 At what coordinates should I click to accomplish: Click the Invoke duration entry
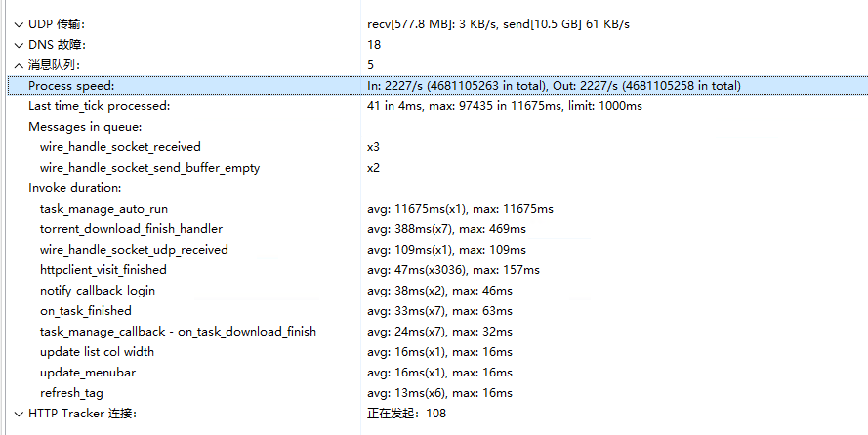[74, 188]
